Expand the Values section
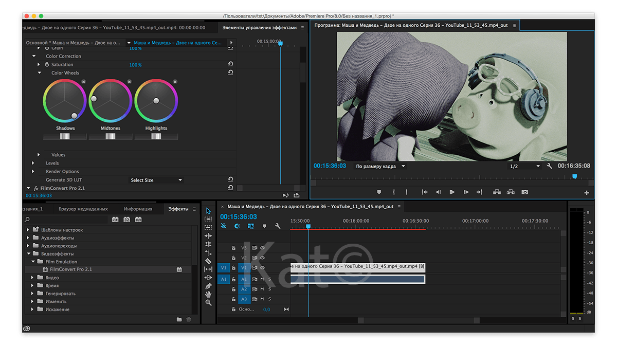This screenshot has height=364, width=617. (39, 155)
